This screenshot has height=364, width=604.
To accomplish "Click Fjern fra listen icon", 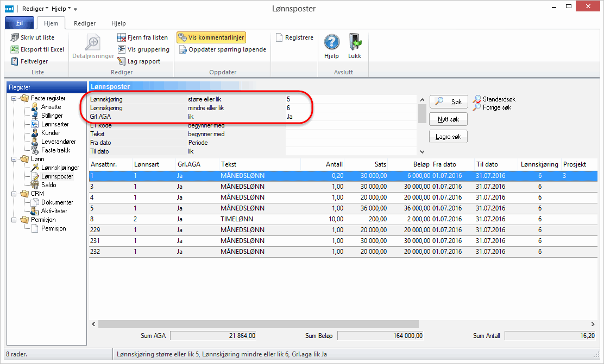I will coord(122,37).
